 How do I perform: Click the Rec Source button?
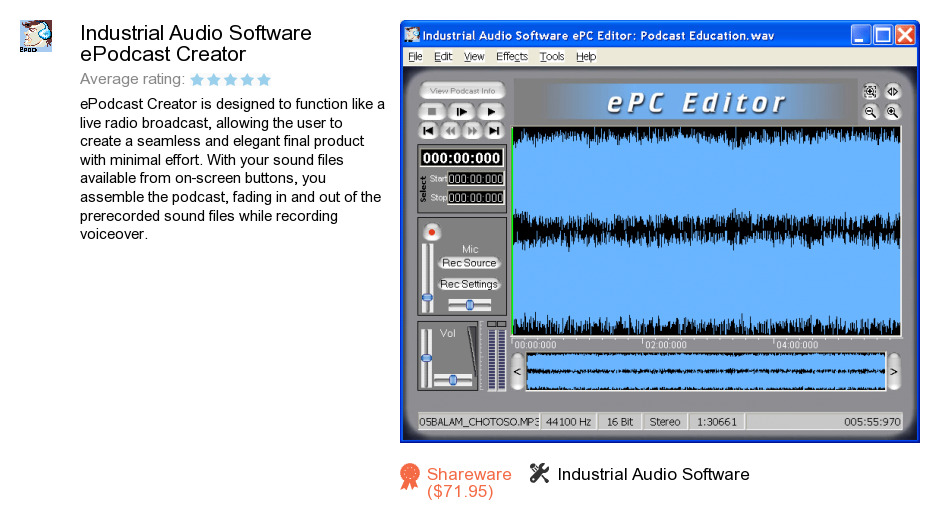point(469,263)
